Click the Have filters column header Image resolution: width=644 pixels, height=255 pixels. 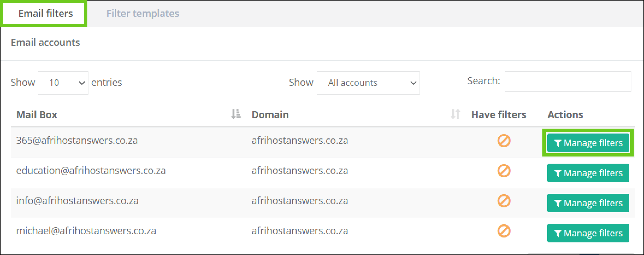coord(498,115)
